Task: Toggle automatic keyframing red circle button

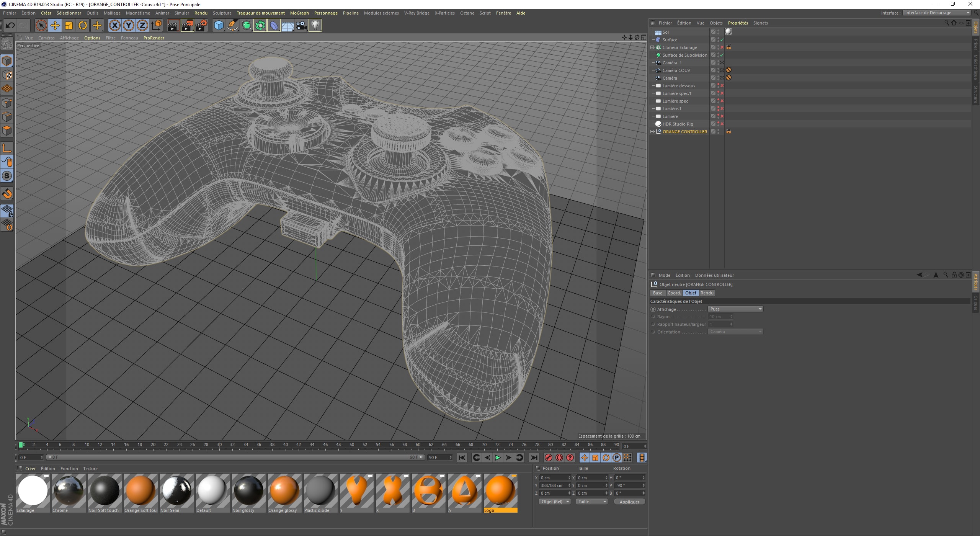Action: pos(559,458)
